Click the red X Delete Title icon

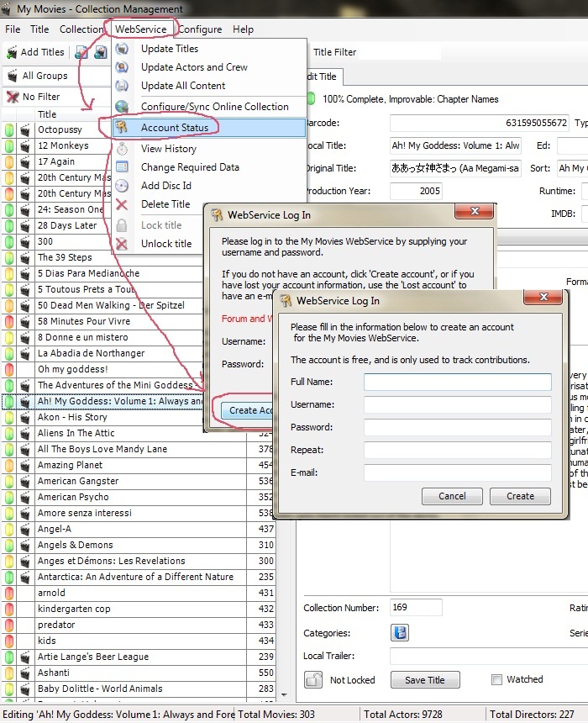[123, 204]
